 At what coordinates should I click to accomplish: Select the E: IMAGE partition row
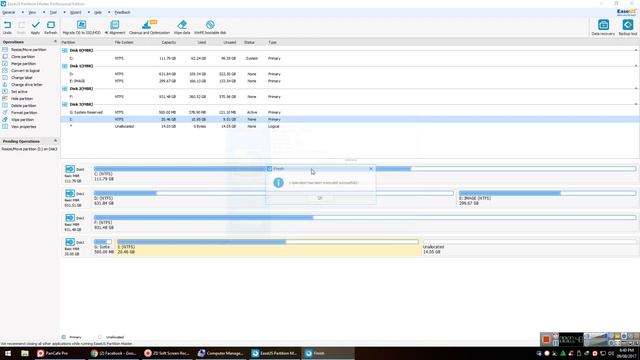tap(350, 81)
